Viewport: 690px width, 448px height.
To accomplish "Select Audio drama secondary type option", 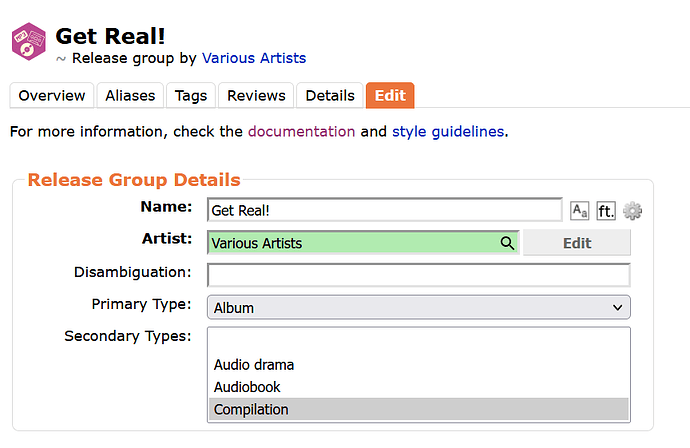I will coord(418,365).
